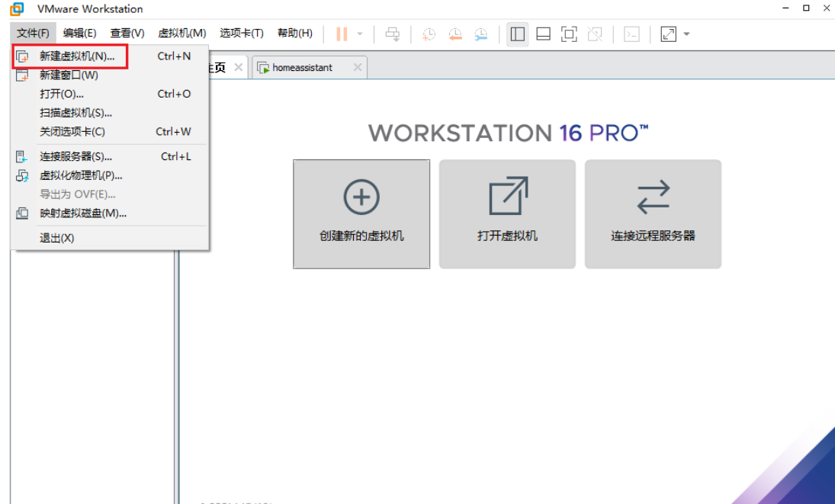Click the Ctrl+L shortcut text
This screenshot has width=835, height=504.
pos(175,156)
